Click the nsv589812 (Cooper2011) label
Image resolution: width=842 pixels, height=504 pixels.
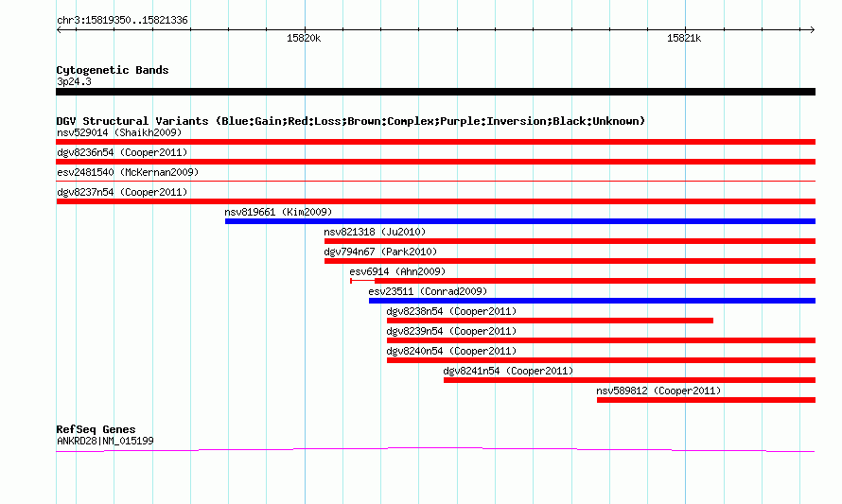658,391
